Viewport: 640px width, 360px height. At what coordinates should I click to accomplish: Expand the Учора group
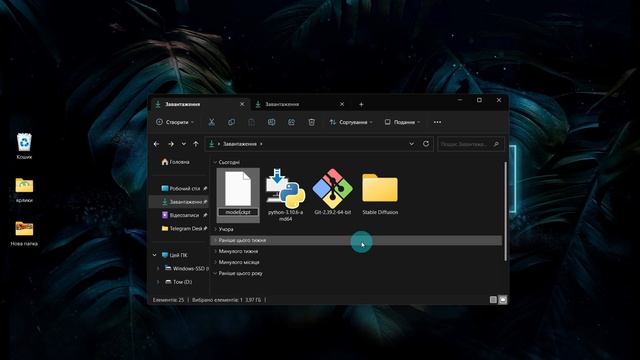(215, 229)
